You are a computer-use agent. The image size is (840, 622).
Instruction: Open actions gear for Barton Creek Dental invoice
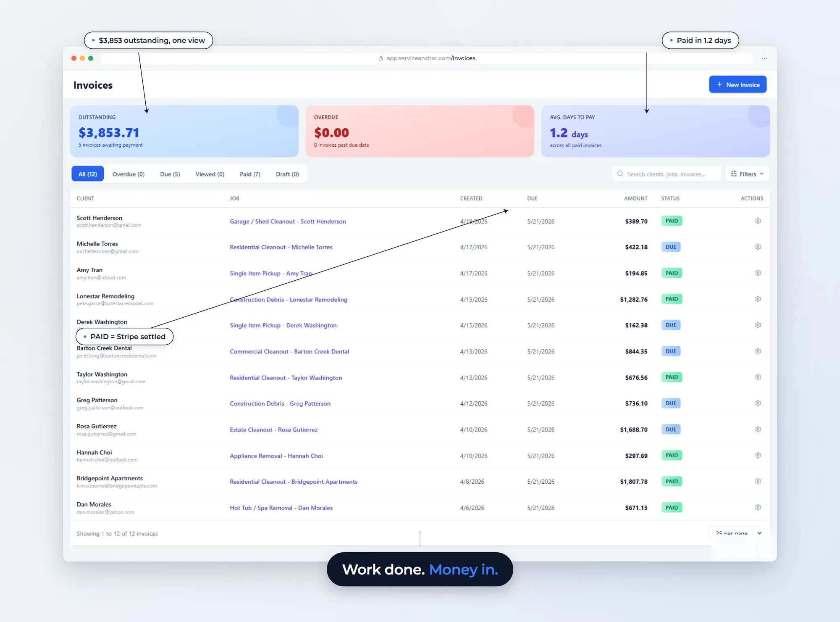(758, 351)
